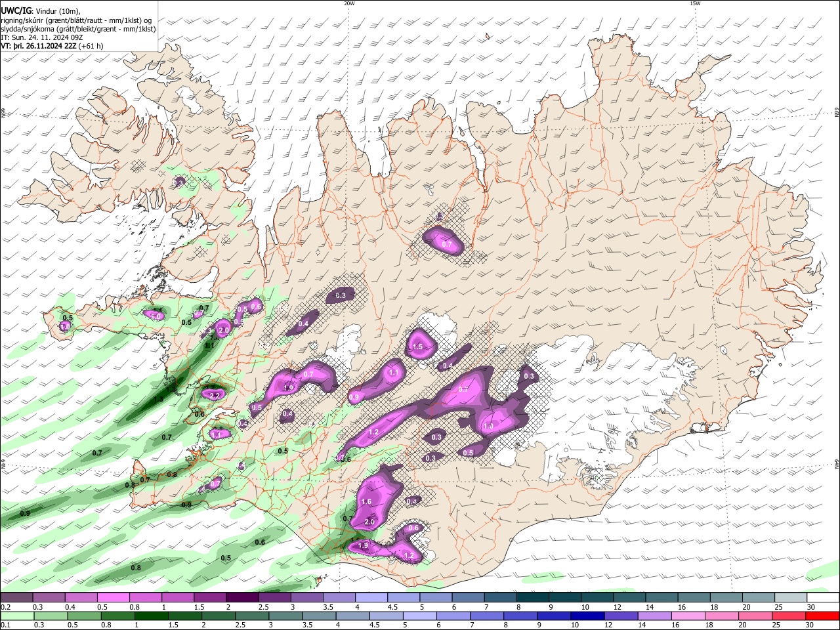The image size is (840, 630).
Task: Click the 'slydda/snjókoma' legend description line
Action: pos(78,29)
